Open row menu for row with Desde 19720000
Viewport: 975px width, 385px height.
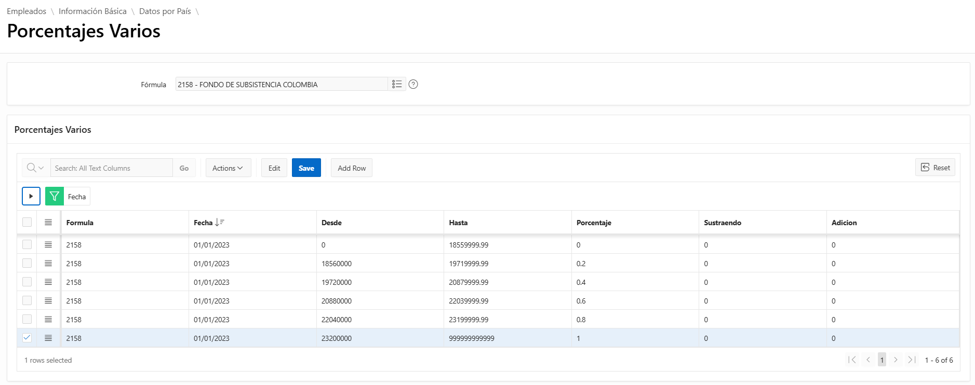48,282
